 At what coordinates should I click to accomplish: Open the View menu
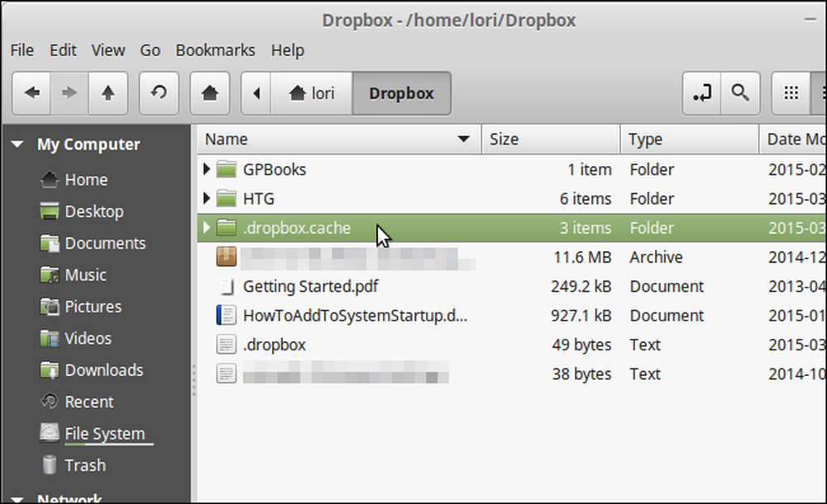click(x=108, y=50)
